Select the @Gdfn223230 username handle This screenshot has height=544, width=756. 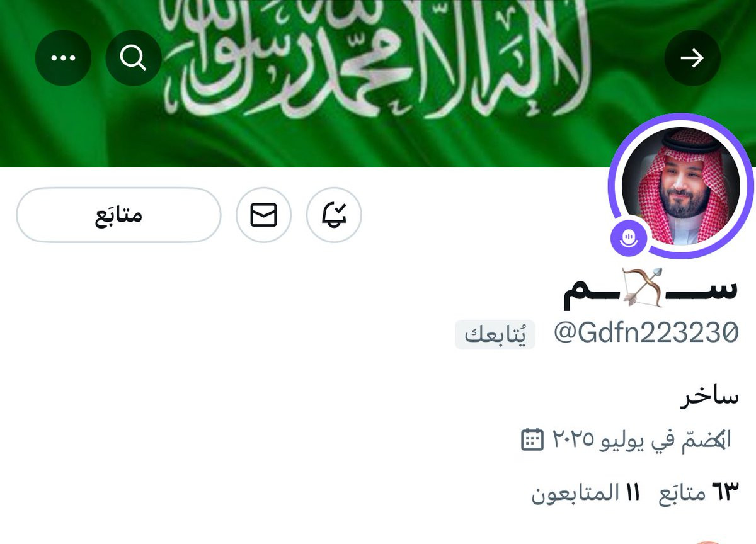click(x=646, y=332)
